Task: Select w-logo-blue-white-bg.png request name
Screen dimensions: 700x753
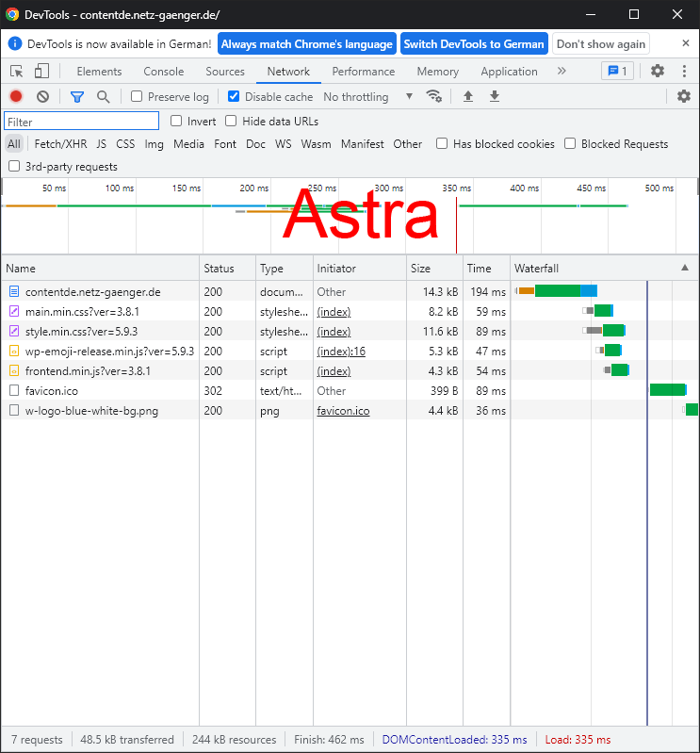Action: tap(91, 411)
